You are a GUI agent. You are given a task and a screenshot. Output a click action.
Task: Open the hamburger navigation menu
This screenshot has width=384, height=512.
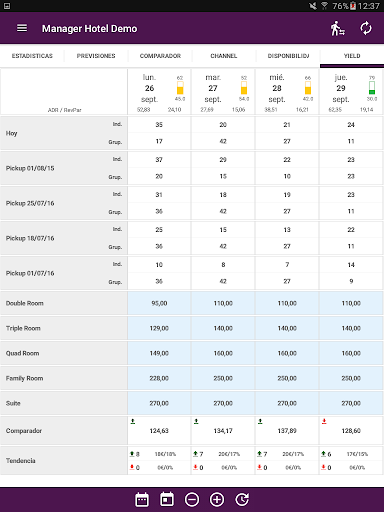click(22, 28)
